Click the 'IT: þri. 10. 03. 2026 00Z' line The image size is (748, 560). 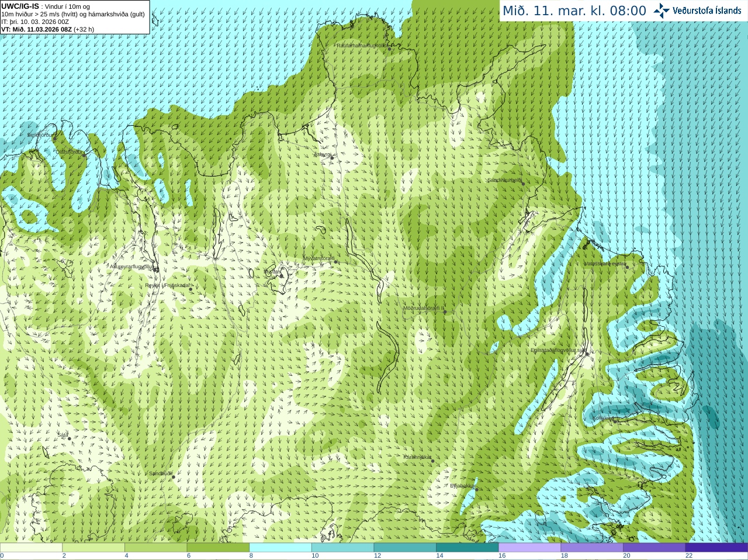coord(35,22)
